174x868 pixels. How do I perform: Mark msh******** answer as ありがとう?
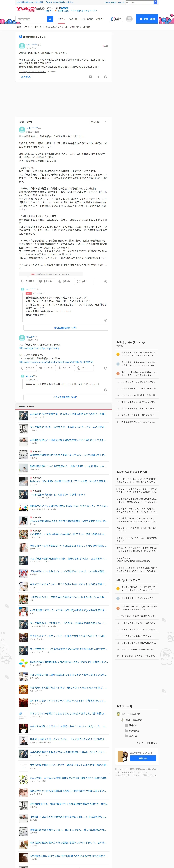coord(47,281)
